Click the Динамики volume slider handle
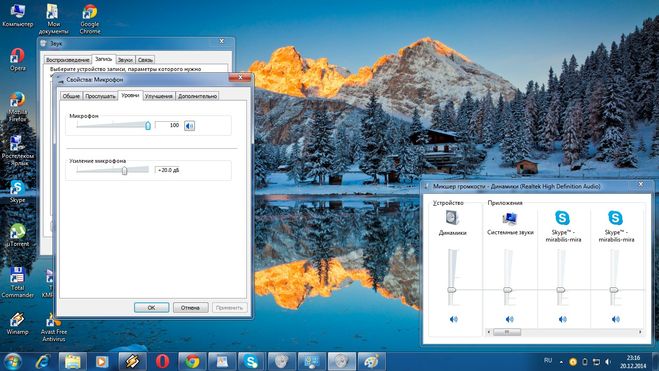Image resolution: width=659 pixels, height=371 pixels. (x=452, y=289)
